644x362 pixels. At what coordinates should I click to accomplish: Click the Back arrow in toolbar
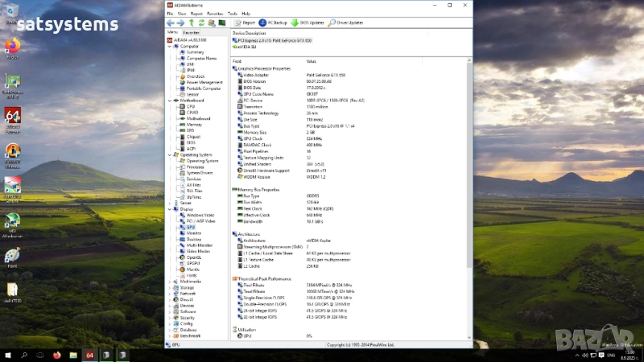click(x=171, y=23)
